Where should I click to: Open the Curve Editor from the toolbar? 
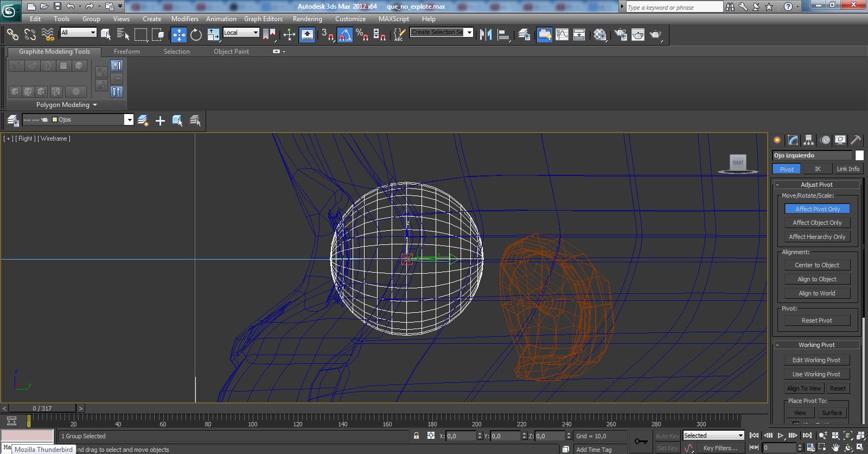coord(562,35)
